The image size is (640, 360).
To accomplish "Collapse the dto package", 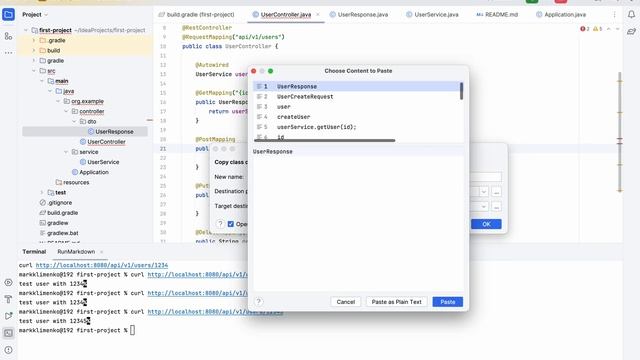I will (x=74, y=122).
